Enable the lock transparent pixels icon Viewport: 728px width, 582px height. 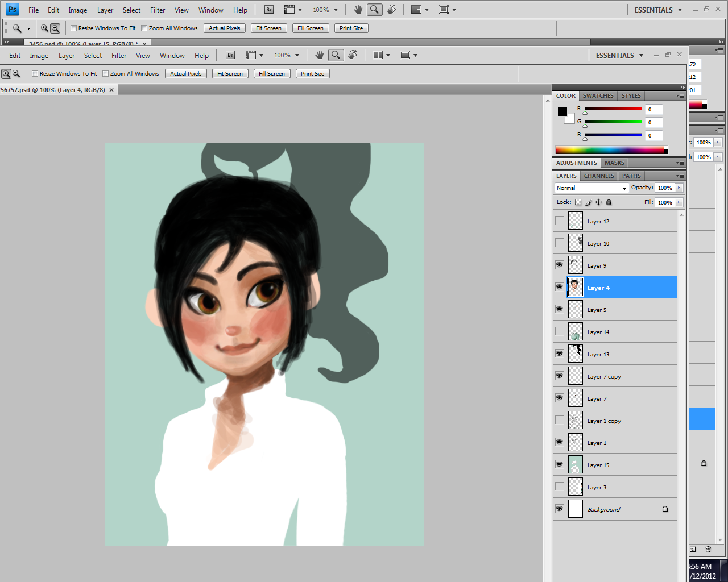click(x=578, y=202)
